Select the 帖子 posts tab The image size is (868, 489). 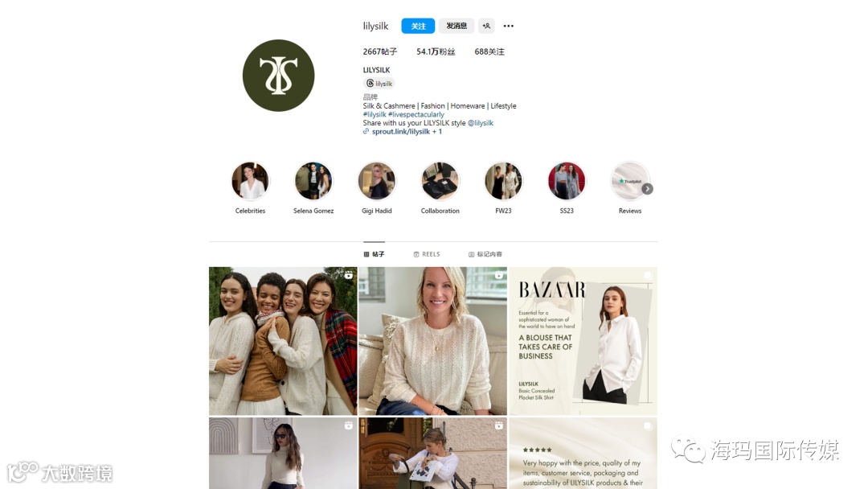tap(375, 254)
